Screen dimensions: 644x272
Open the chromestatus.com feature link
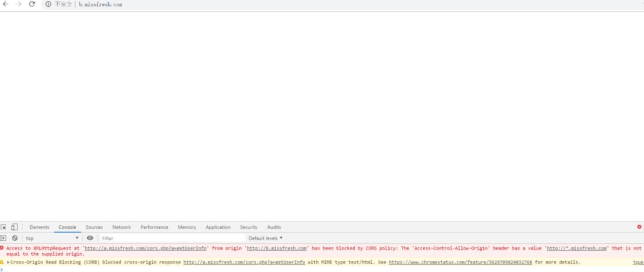pos(460,262)
